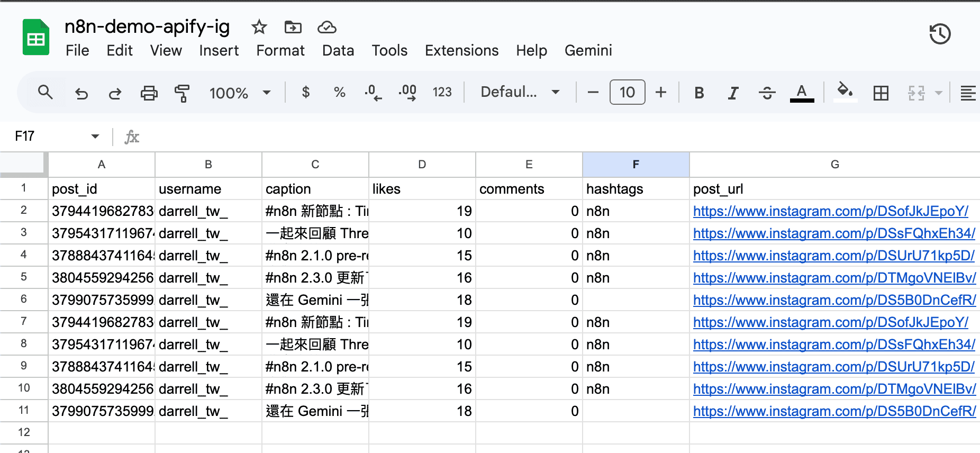Open the Google Sheets home icon
980x453 pixels.
36,37
